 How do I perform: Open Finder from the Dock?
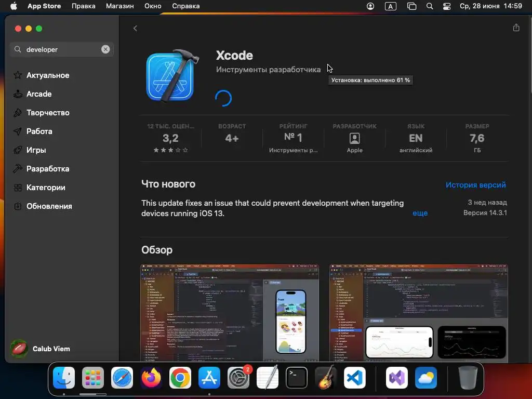point(64,378)
